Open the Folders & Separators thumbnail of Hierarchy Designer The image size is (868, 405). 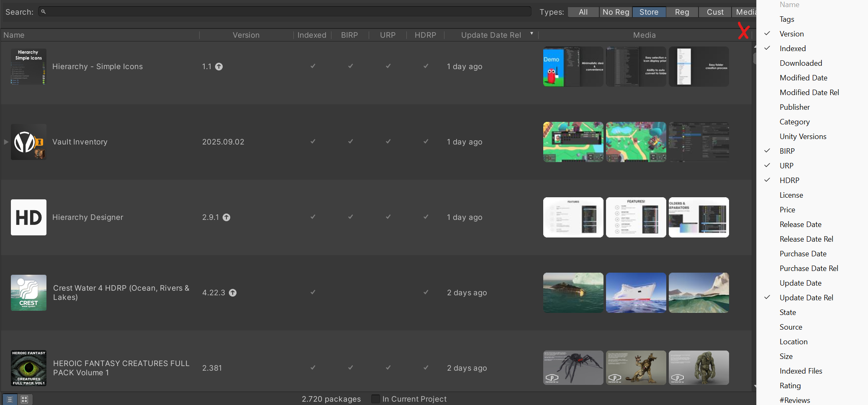coord(699,217)
